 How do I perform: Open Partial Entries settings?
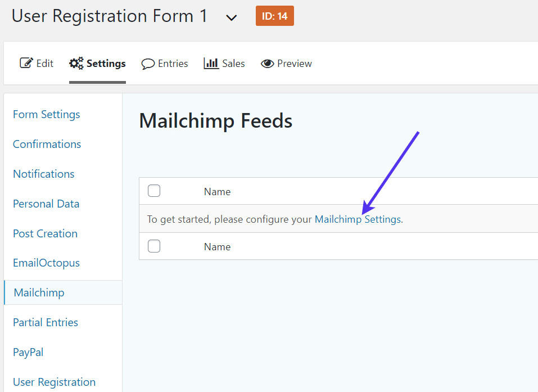click(46, 322)
